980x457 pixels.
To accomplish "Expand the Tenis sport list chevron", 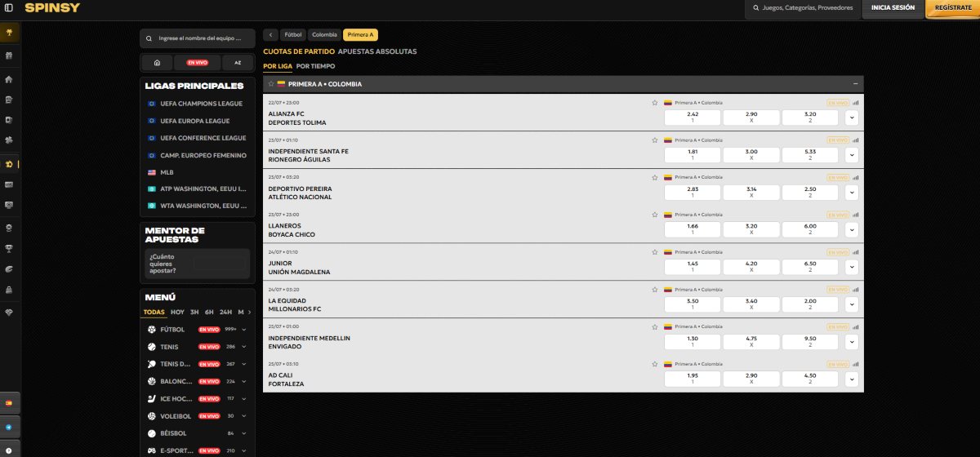I will 244,347.
